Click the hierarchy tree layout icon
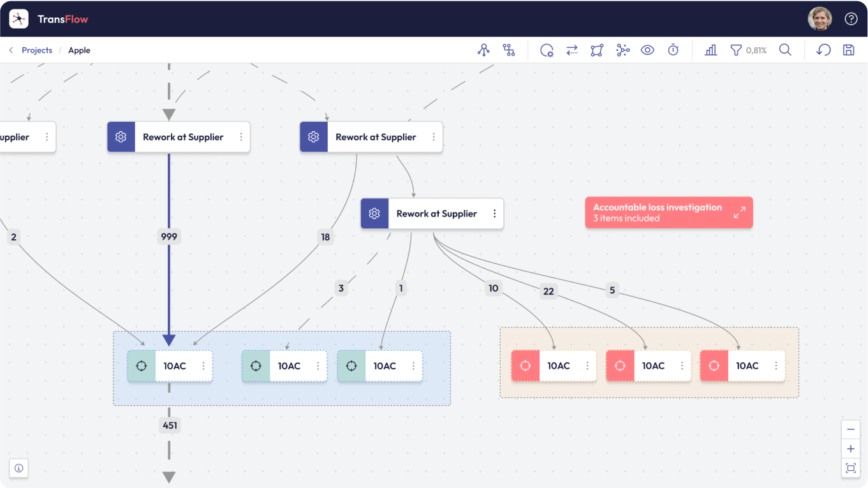Image resolution: width=868 pixels, height=488 pixels. coord(483,50)
